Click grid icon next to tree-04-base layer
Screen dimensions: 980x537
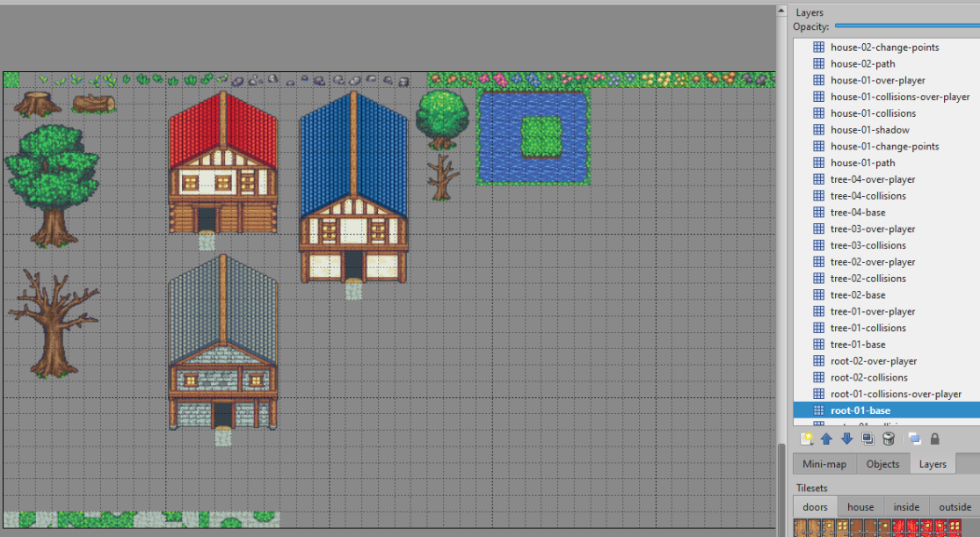[x=818, y=213]
